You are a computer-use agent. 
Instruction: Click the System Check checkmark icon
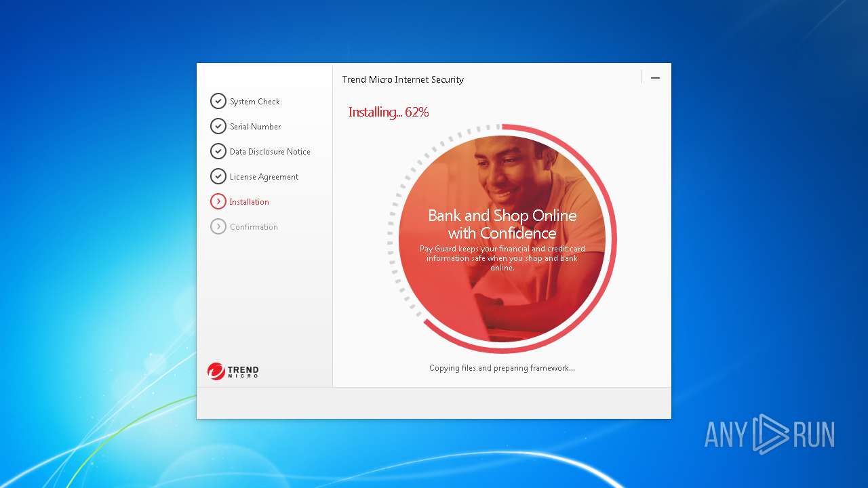pyautogui.click(x=218, y=101)
